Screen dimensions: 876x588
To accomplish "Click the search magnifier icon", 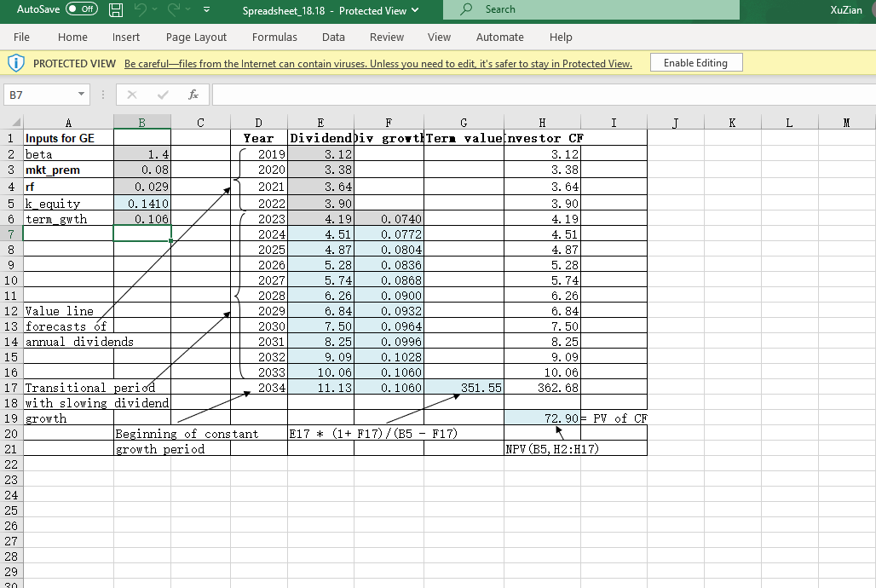I will [x=466, y=9].
